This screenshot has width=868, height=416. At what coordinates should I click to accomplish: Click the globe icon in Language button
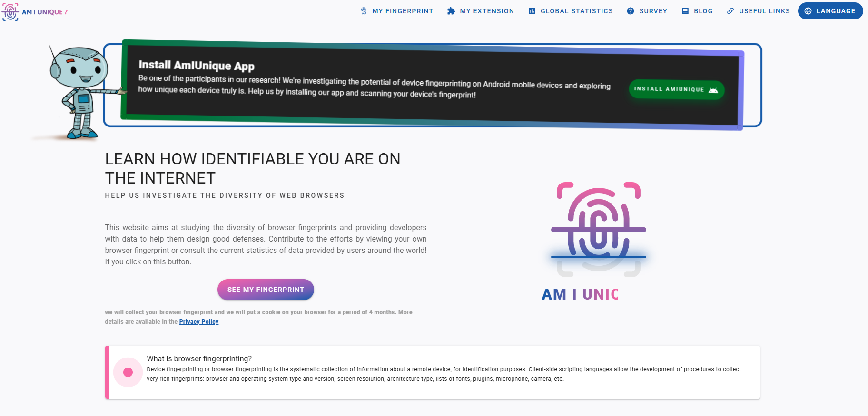(x=808, y=11)
